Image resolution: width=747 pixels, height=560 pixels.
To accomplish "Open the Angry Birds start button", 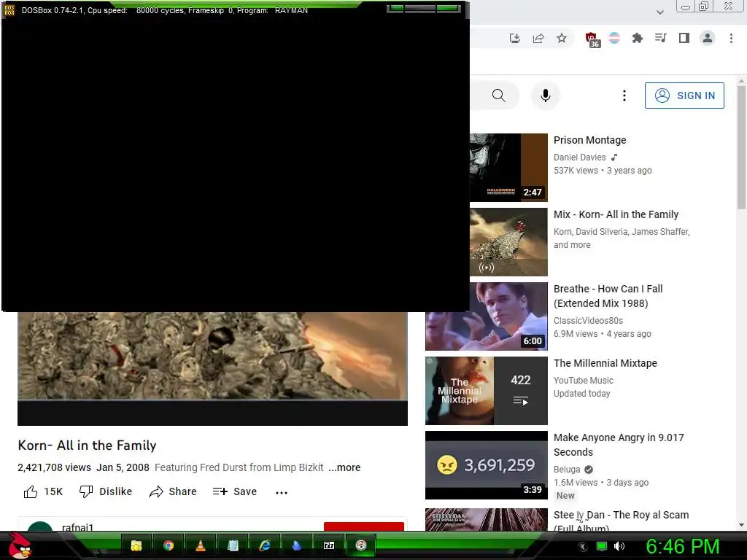I will point(20,545).
